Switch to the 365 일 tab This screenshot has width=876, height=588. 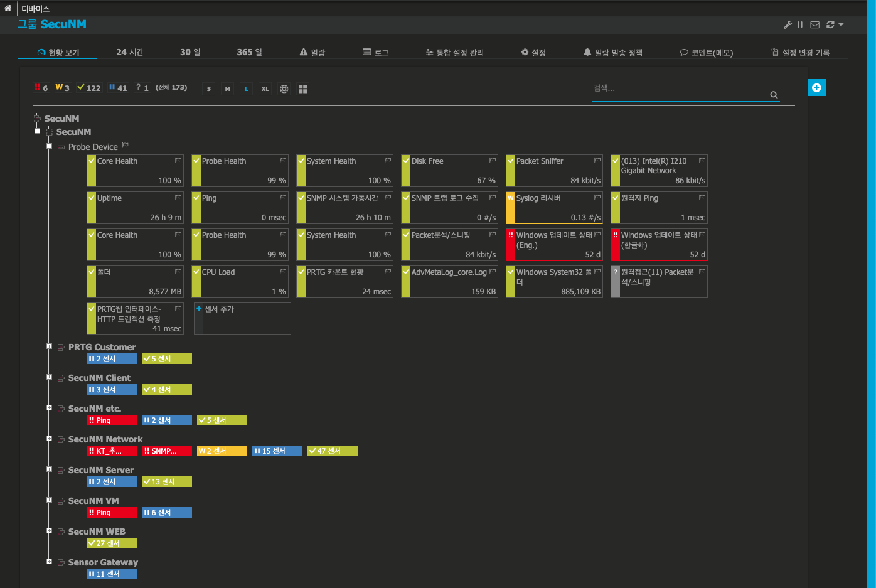click(x=250, y=52)
